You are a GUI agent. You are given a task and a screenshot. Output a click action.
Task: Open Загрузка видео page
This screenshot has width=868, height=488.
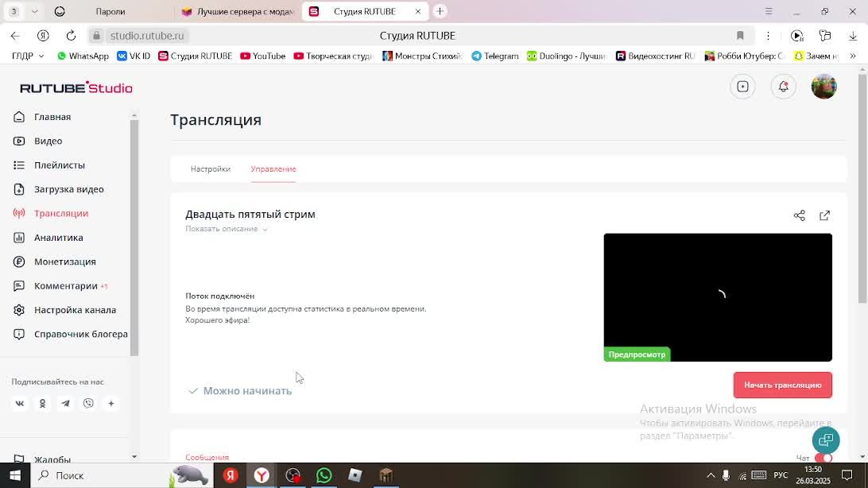coord(68,189)
